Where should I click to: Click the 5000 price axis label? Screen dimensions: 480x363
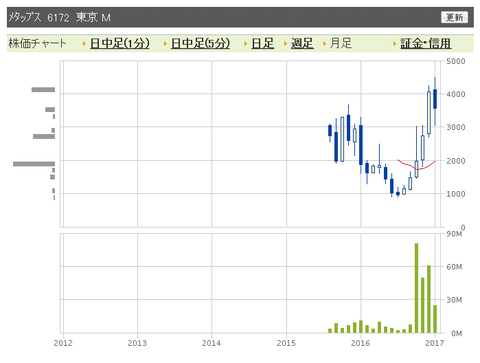pyautogui.click(x=456, y=61)
